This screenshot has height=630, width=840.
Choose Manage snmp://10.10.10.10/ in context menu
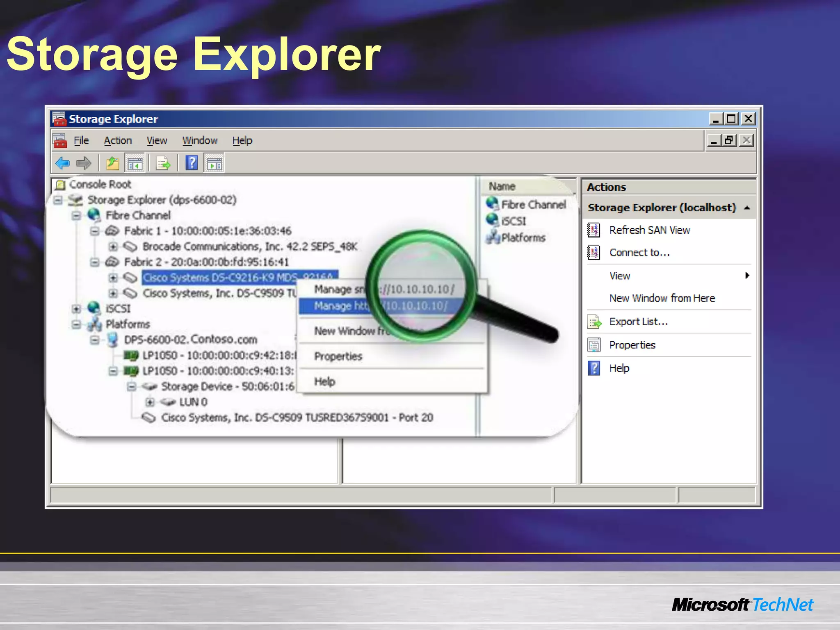tap(393, 290)
